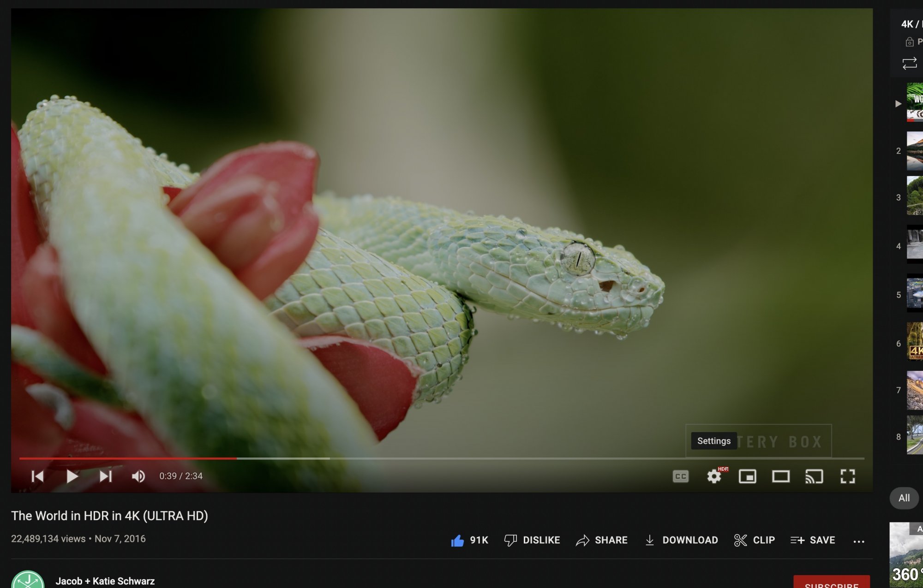
Task: Open the more actions ellipsis menu
Action: (858, 541)
